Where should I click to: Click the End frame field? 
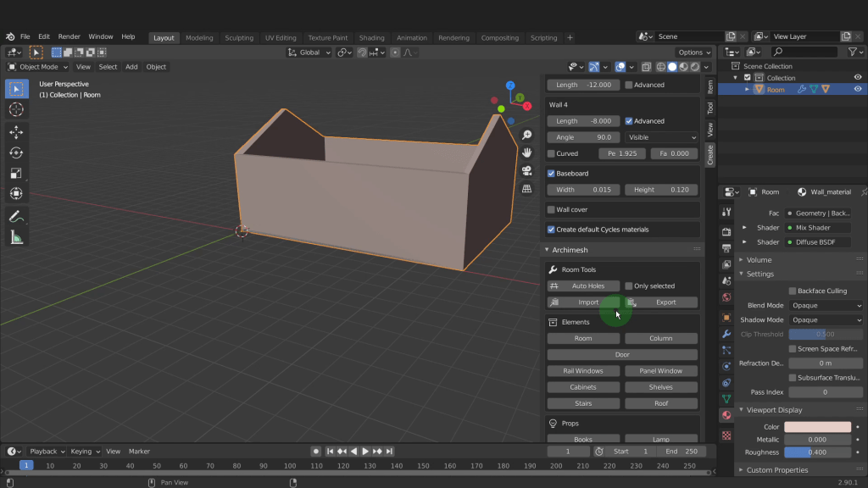681,452
